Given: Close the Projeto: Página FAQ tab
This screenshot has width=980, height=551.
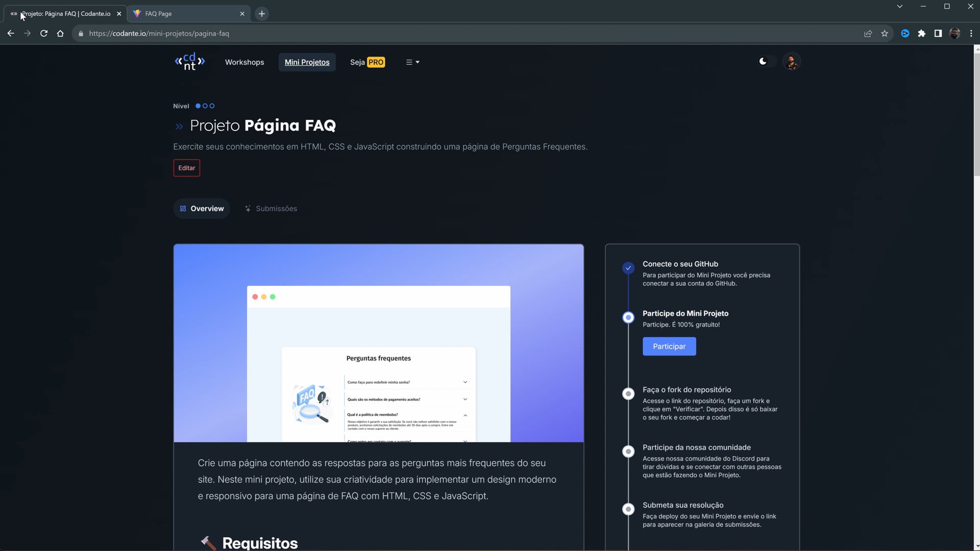Looking at the screenshot, I should click(x=119, y=14).
